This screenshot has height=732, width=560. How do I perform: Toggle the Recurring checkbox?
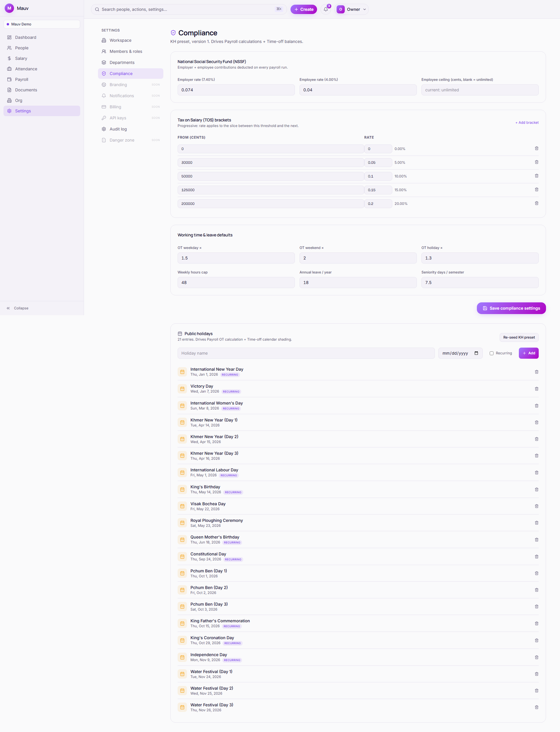(x=491, y=353)
